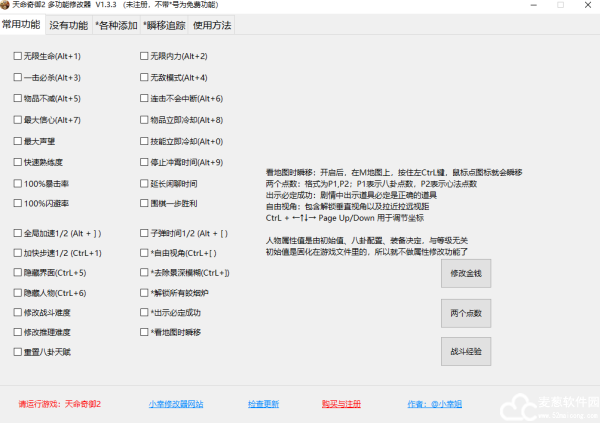Click the 检查更新 link
The height and width of the screenshot is (423, 600).
pos(263,404)
